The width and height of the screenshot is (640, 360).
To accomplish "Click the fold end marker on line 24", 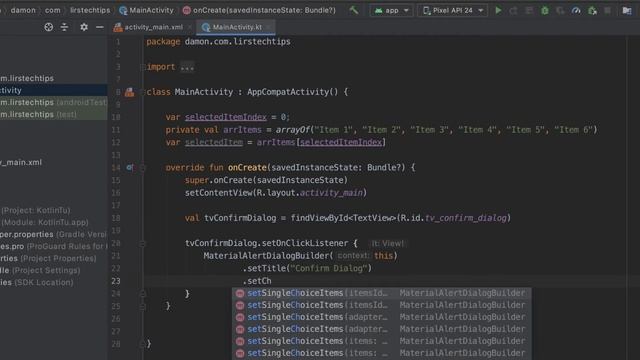I will pos(142,293).
